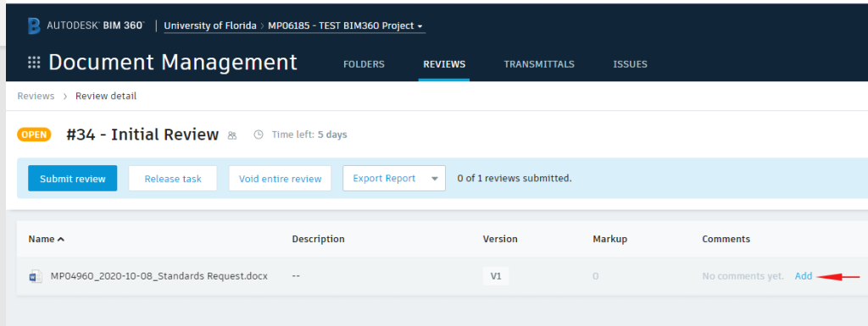Open the module switcher grid icon
The width and height of the screenshot is (868, 326).
tap(34, 63)
